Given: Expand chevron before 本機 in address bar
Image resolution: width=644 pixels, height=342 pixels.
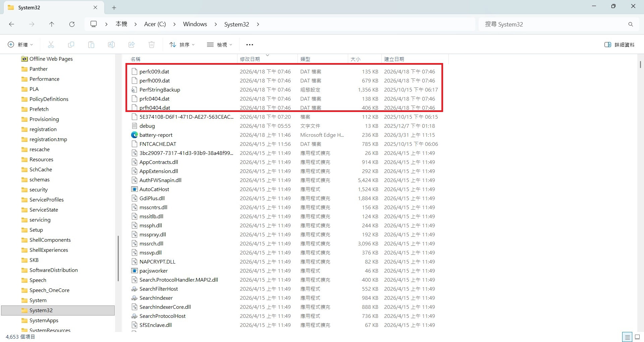Looking at the screenshot, I should [x=106, y=24].
